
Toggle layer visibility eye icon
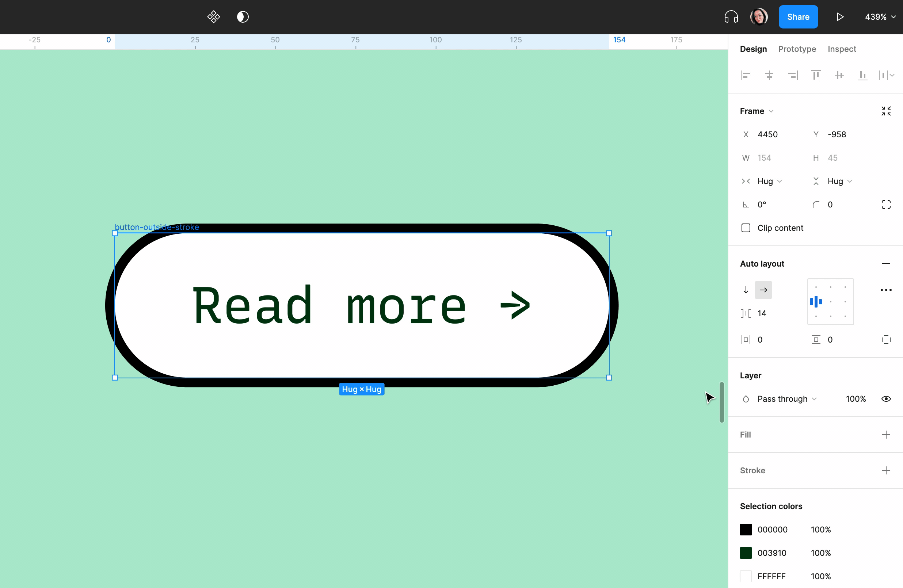(x=886, y=399)
